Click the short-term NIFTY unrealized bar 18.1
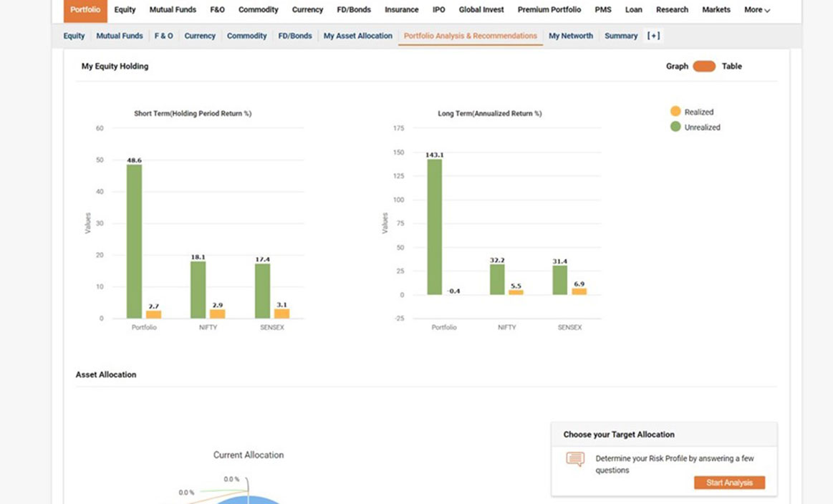This screenshot has height=504, width=833. 198,289
